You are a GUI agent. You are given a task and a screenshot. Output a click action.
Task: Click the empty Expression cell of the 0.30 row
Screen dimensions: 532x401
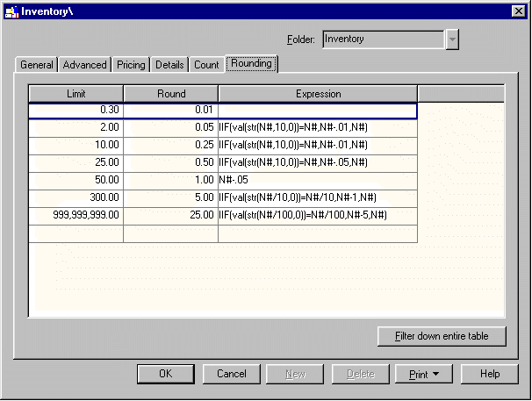[x=318, y=111]
